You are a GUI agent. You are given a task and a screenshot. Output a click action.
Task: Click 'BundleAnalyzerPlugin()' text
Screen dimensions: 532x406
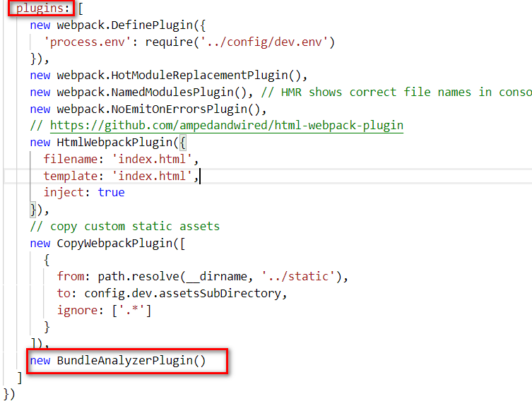click(131, 361)
